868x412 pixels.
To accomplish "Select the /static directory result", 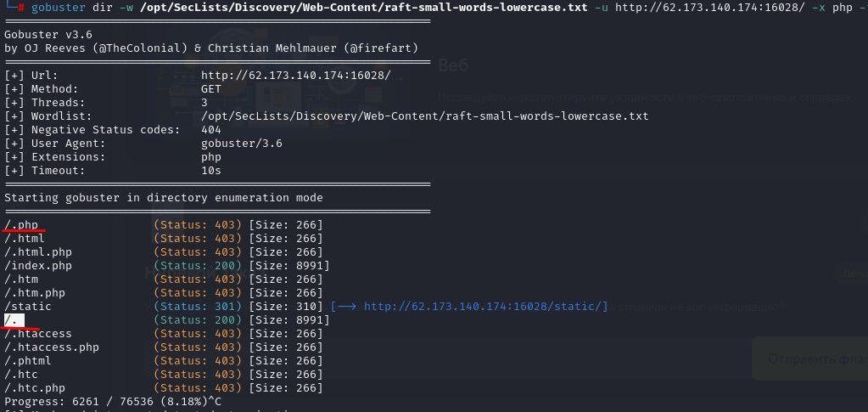I will 28,307.
